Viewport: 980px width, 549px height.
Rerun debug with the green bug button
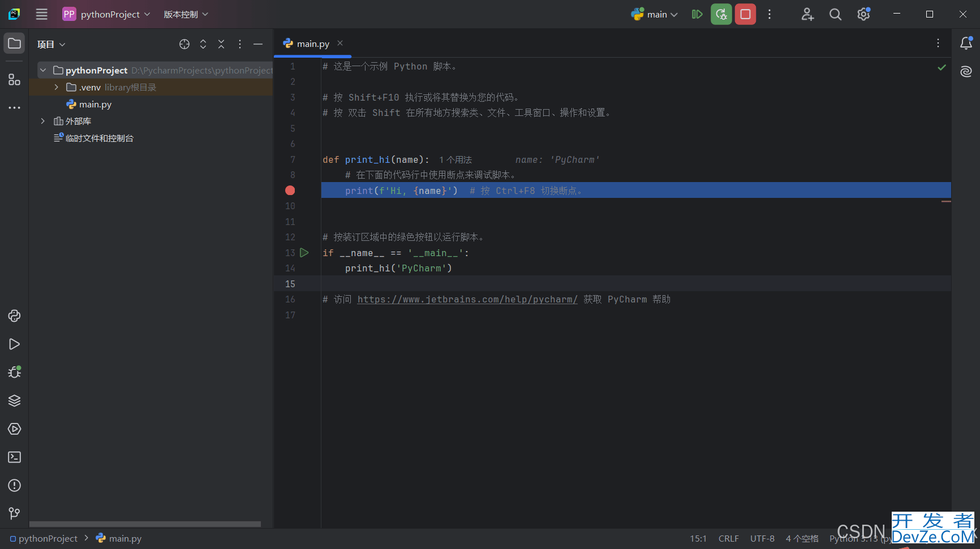coord(721,14)
